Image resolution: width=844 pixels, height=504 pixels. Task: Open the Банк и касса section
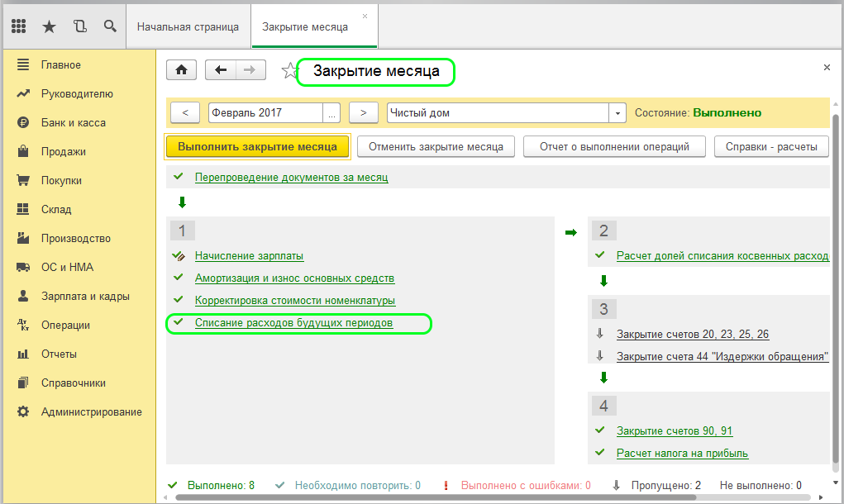[73, 122]
